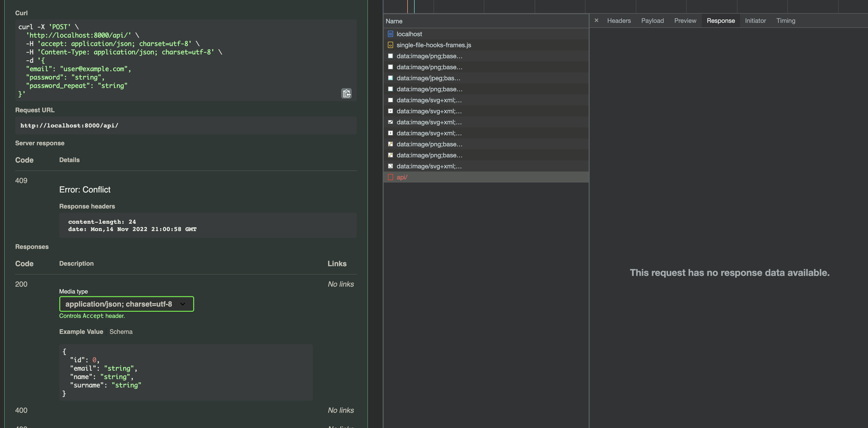Open the Timing tab
Image resolution: width=868 pixels, height=428 pixels.
pos(785,20)
